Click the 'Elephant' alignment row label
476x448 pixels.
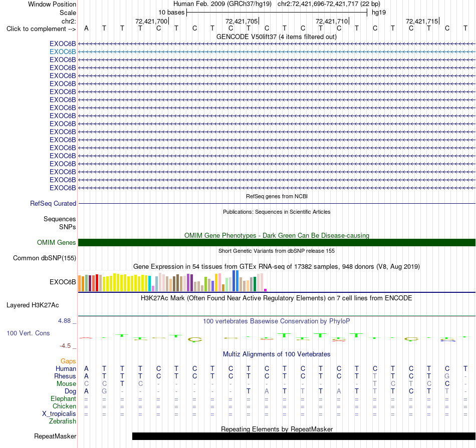(x=63, y=398)
